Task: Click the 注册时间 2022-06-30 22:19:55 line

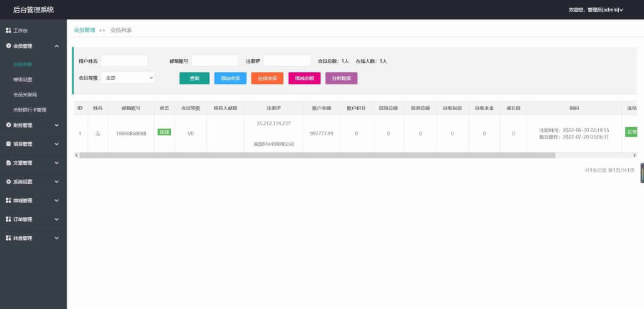Action: 574,130
